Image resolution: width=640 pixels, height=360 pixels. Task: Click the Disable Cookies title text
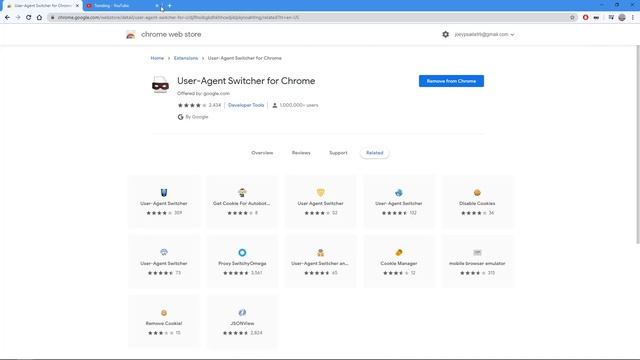477,203
